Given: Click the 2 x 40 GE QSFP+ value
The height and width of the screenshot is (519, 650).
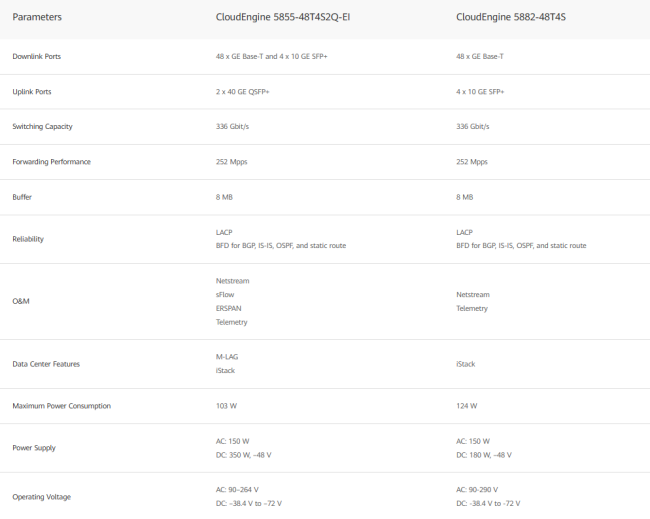Looking at the screenshot, I should 243,92.
